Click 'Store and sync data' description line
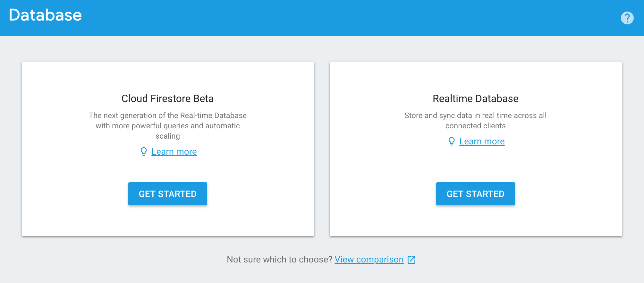This screenshot has height=283, width=644. [475, 116]
